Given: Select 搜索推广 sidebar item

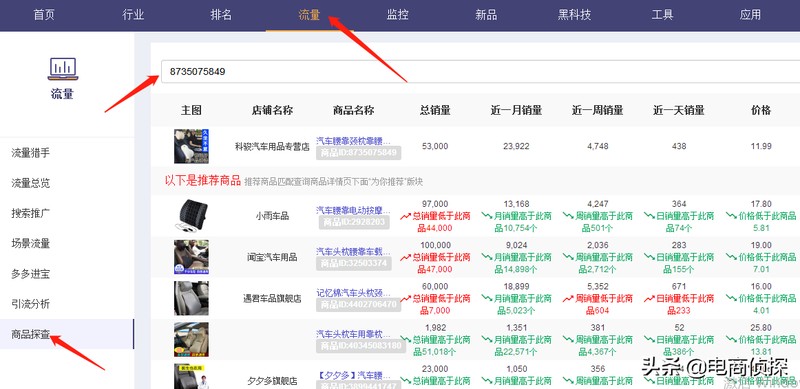Looking at the screenshot, I should coord(31,213).
